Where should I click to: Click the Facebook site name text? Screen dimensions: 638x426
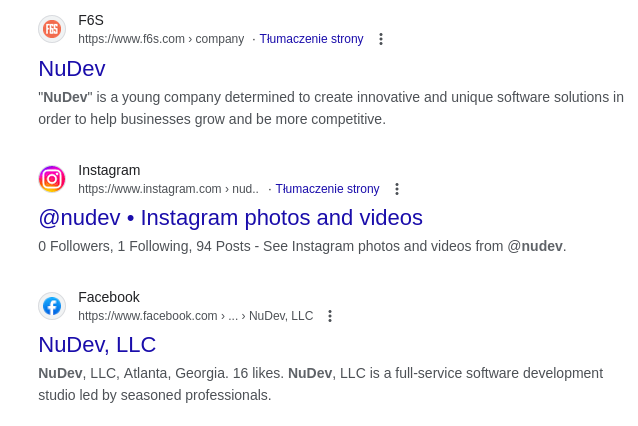click(109, 297)
